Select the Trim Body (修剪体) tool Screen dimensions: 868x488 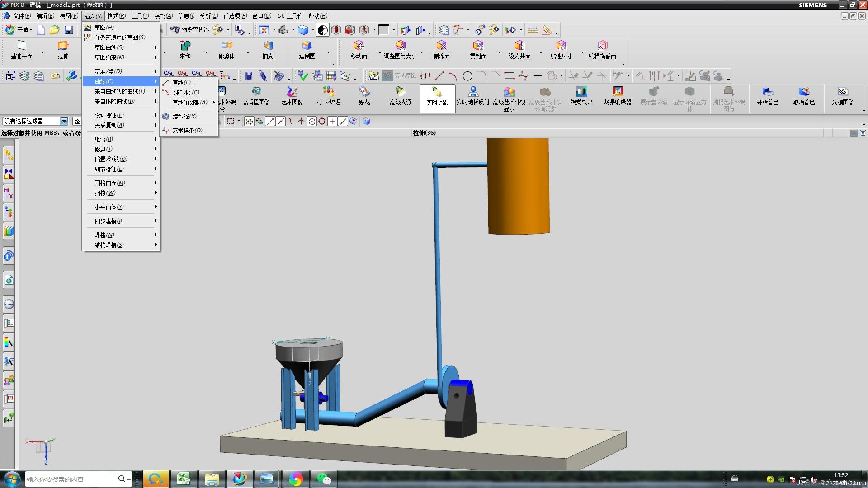point(226,50)
